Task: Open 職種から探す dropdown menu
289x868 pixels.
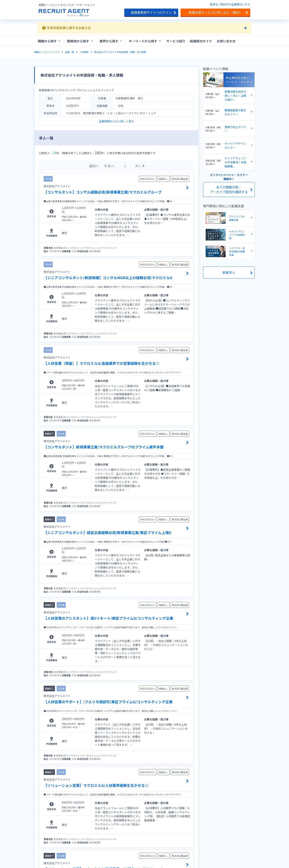Action: point(49,41)
